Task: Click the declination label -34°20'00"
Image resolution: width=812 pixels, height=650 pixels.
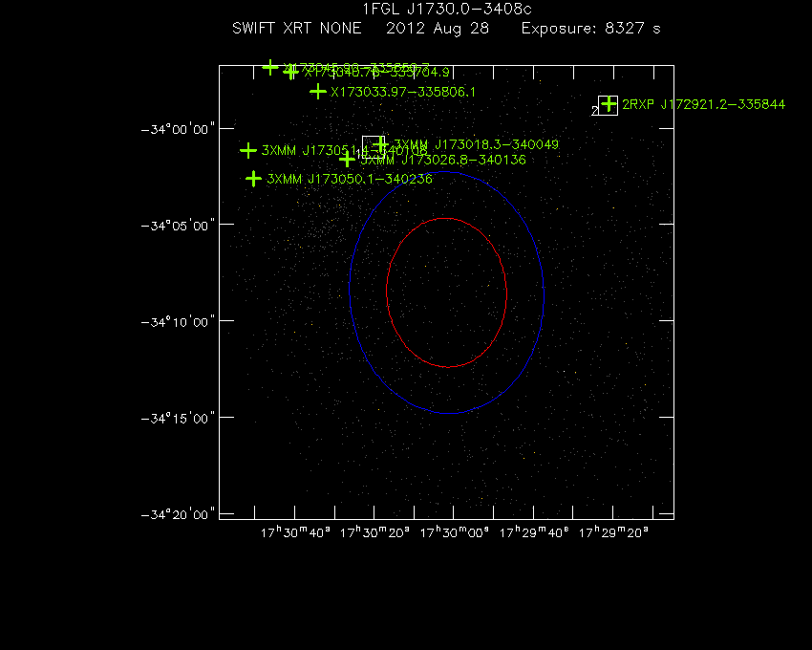Action: coord(178,514)
